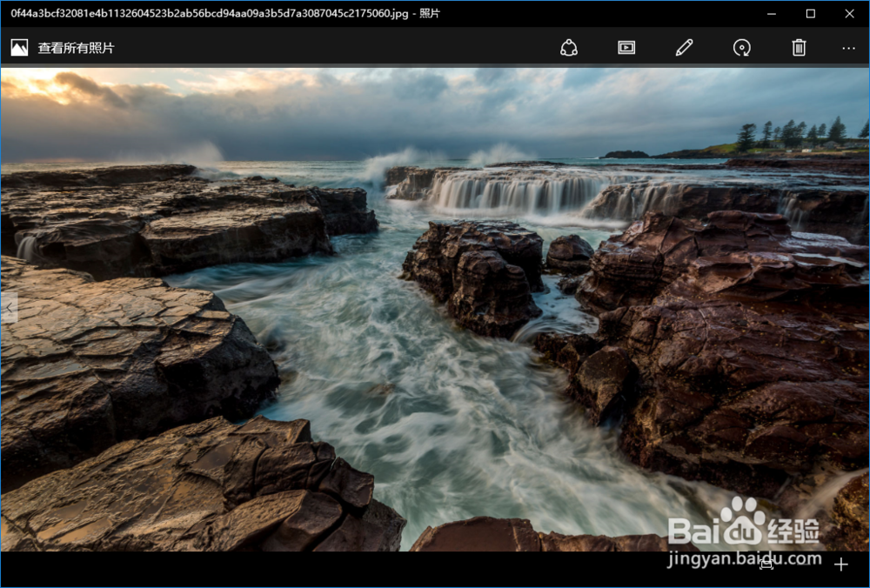This screenshot has width=870, height=588.
Task: Open the 查看所有照片 collection link
Action: tap(76, 48)
